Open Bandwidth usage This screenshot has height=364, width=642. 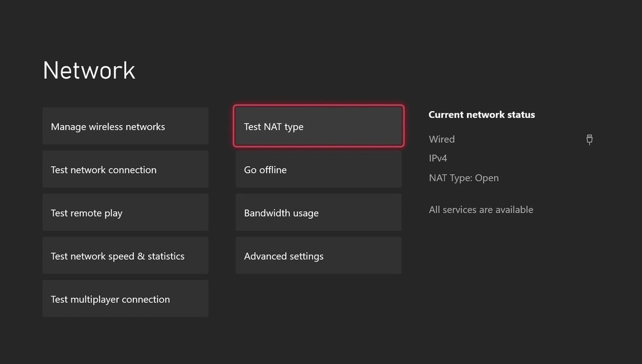318,212
